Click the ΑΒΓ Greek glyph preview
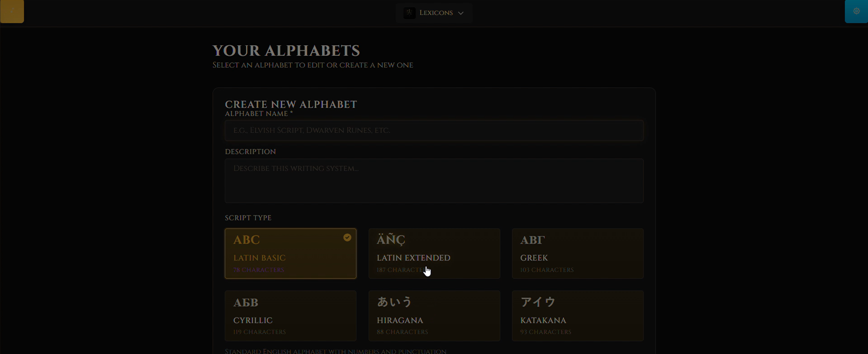Viewport: 868px width, 354px height. pyautogui.click(x=532, y=240)
